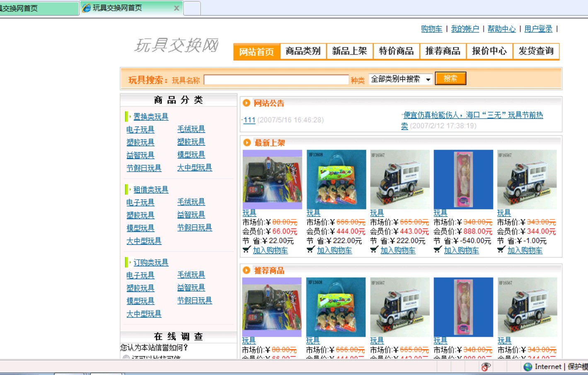Open the 报价中心 navigation tab
588x375 pixels.
click(x=489, y=51)
